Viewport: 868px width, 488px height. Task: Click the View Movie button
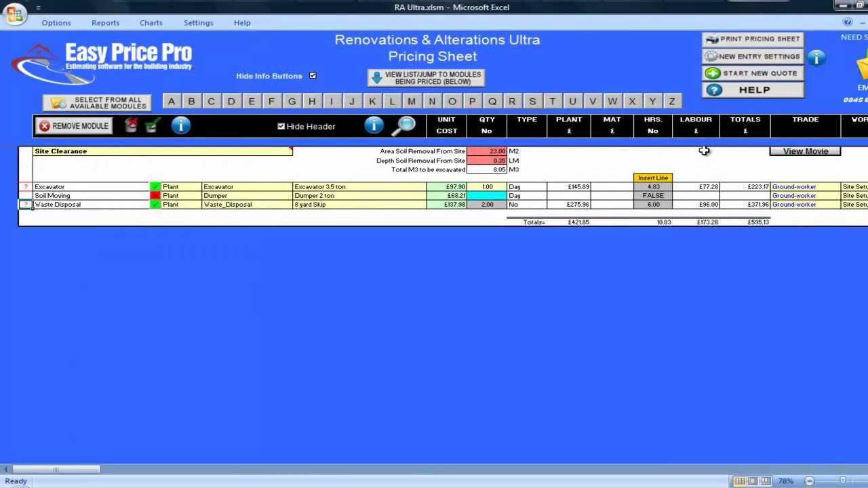(806, 151)
